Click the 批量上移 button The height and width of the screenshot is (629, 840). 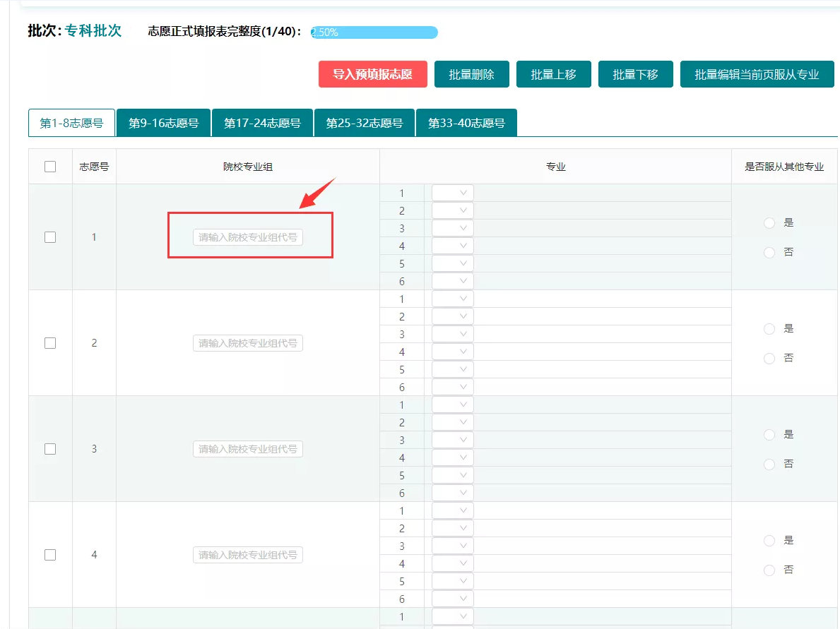tap(553, 74)
